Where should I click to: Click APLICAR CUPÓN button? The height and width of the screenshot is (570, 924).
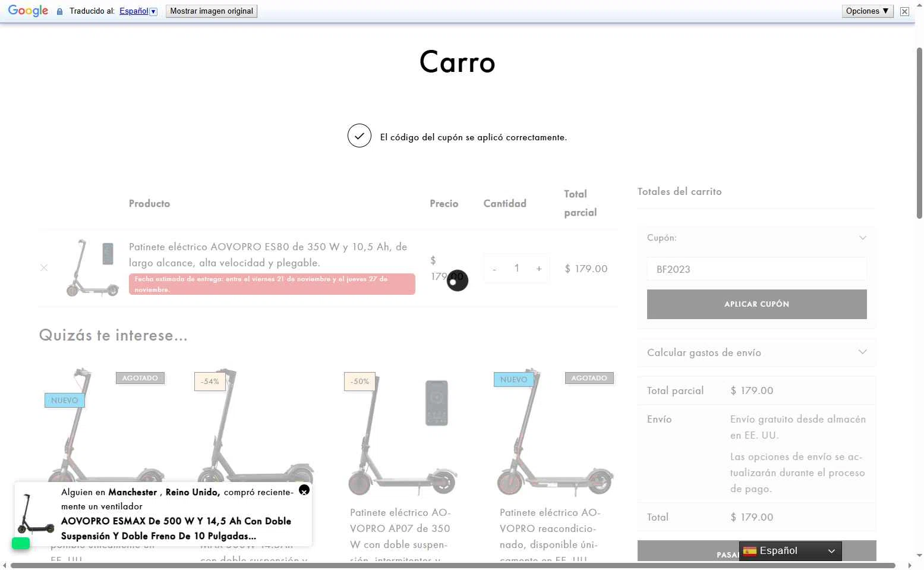coord(756,304)
